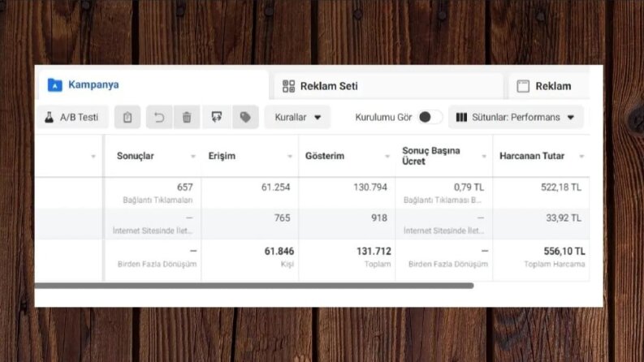Viewport: 644px width, 362px height.
Task: Click the Toplam Harcama label
Action: (555, 264)
